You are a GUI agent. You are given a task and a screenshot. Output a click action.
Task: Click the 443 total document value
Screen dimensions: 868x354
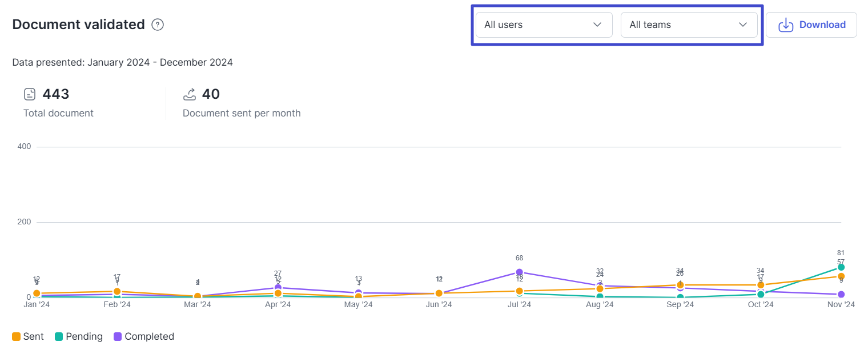coord(55,94)
